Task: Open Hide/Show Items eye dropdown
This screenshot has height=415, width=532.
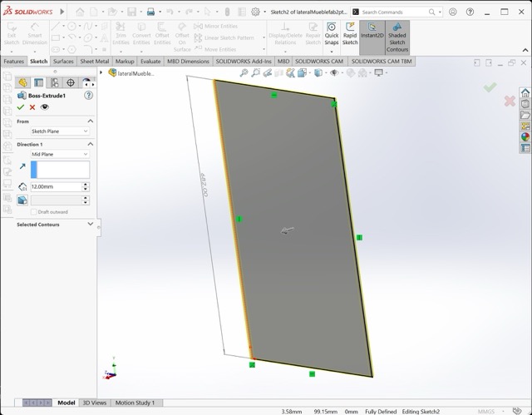Action: pos(334,72)
